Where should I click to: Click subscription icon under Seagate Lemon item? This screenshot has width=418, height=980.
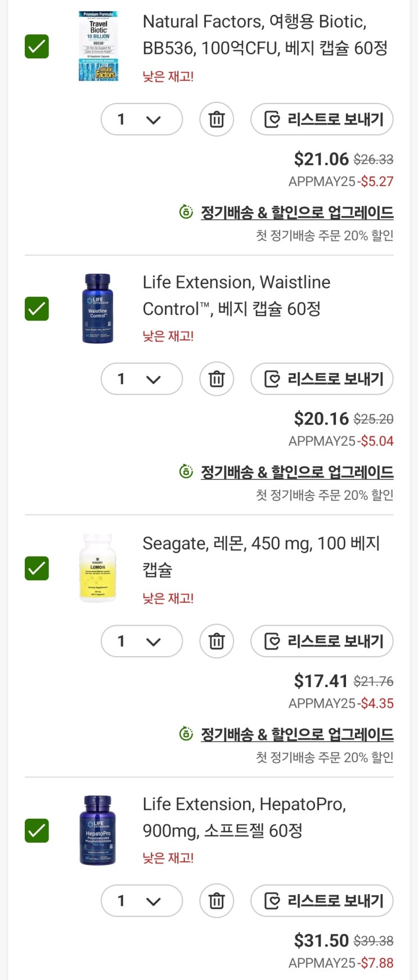point(186,734)
